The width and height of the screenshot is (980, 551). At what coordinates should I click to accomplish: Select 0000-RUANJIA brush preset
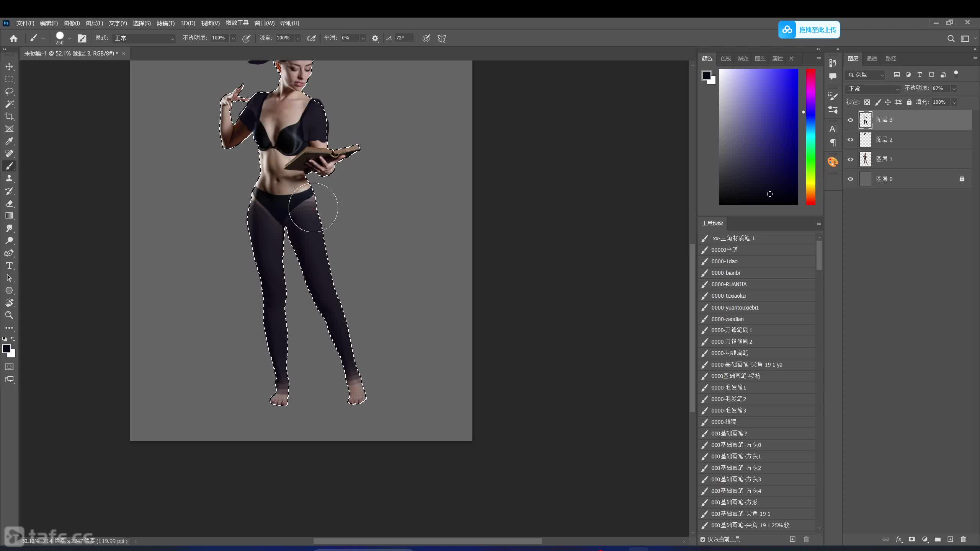point(757,284)
